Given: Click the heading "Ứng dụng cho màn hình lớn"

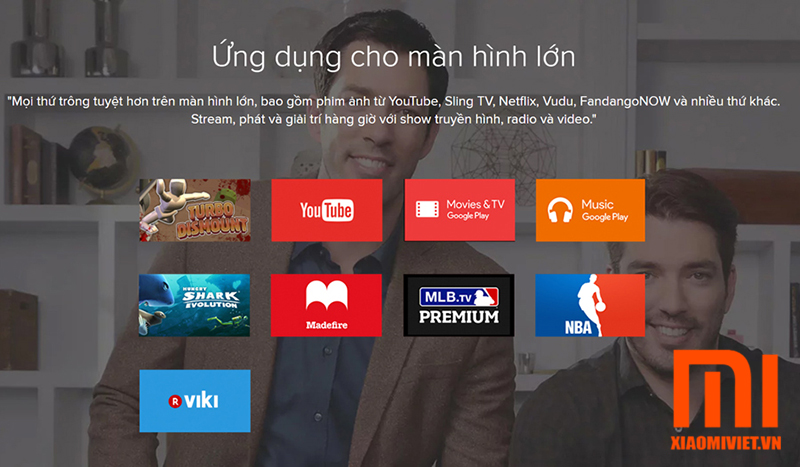Looking at the screenshot, I should click(x=393, y=57).
